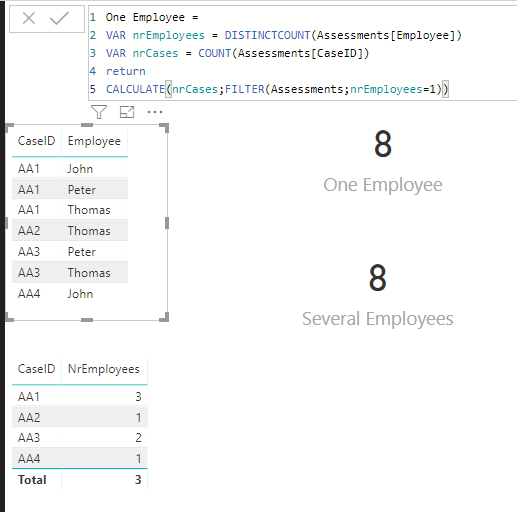Click the 'One Employee =' formula line
Viewport: 517px width, 512px height.
(x=152, y=17)
